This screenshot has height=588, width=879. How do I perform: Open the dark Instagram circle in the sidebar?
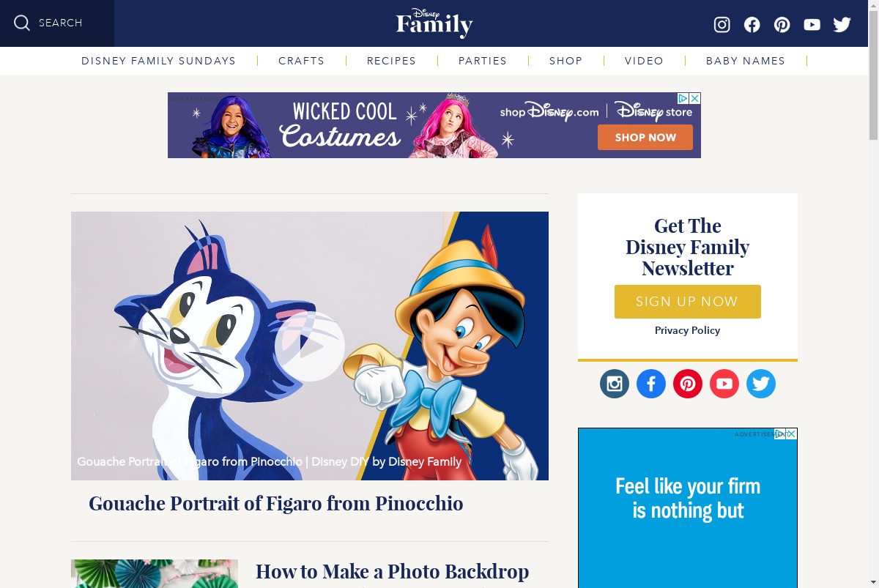(x=615, y=384)
